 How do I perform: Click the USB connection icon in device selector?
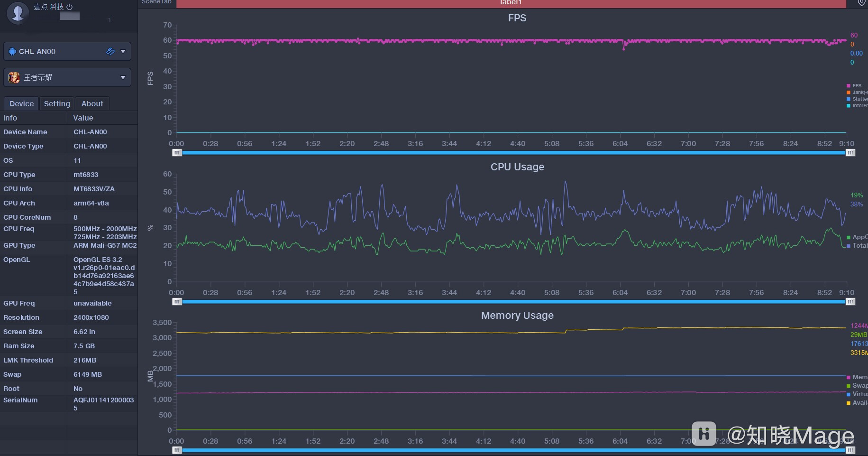(110, 51)
